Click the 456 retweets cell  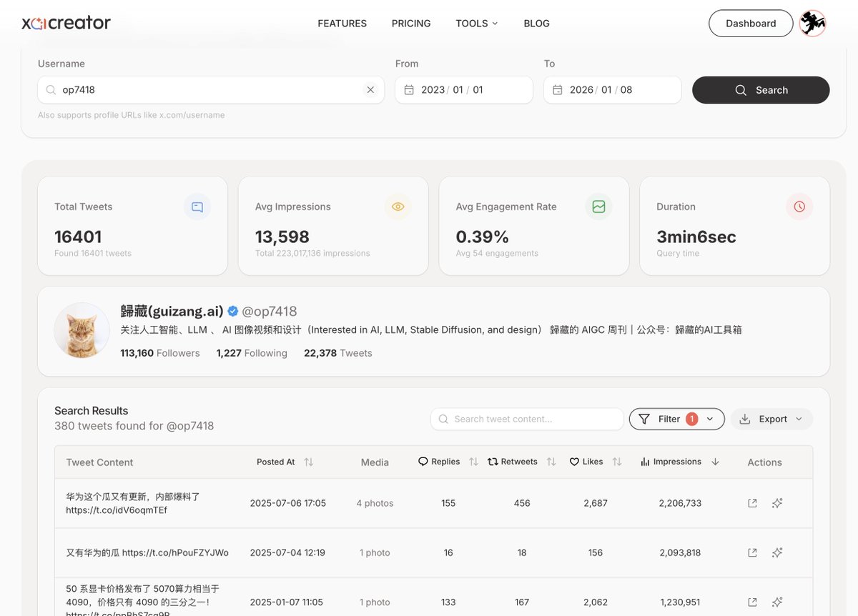click(522, 503)
